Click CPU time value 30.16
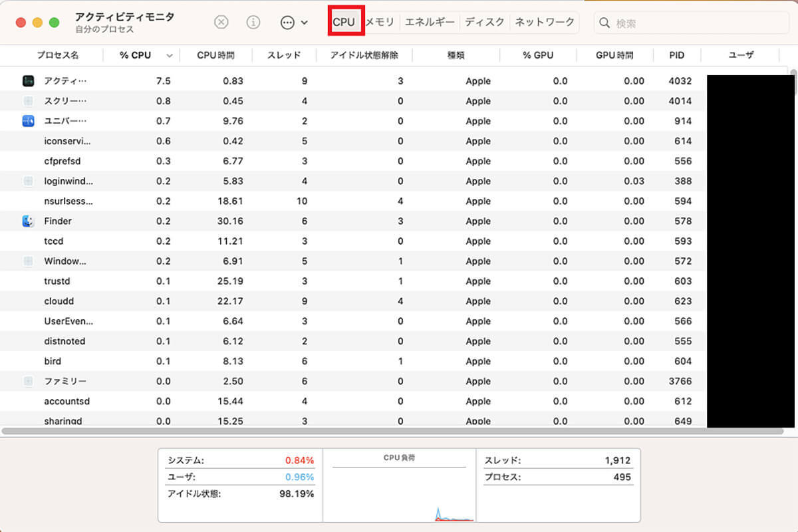This screenshot has height=532, width=798. (x=230, y=221)
